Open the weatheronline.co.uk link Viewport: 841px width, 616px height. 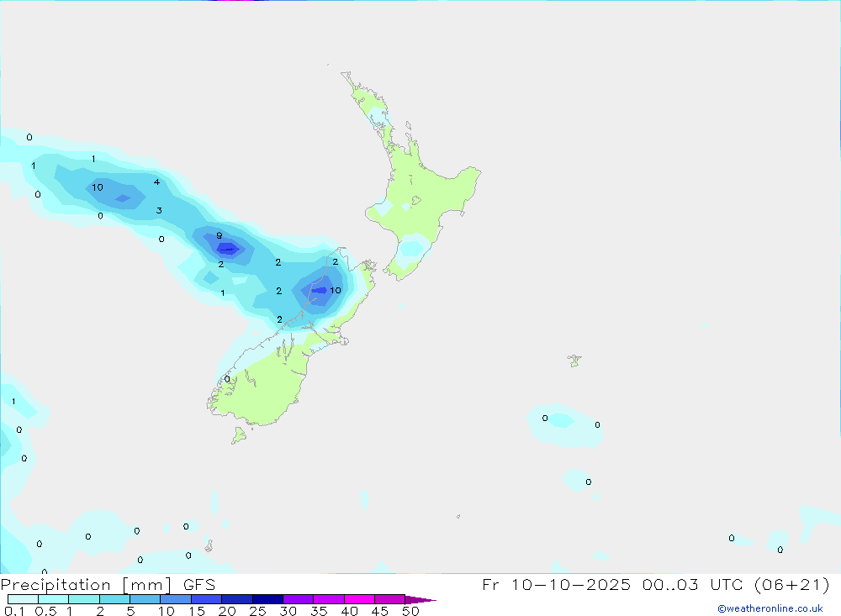[x=770, y=608]
